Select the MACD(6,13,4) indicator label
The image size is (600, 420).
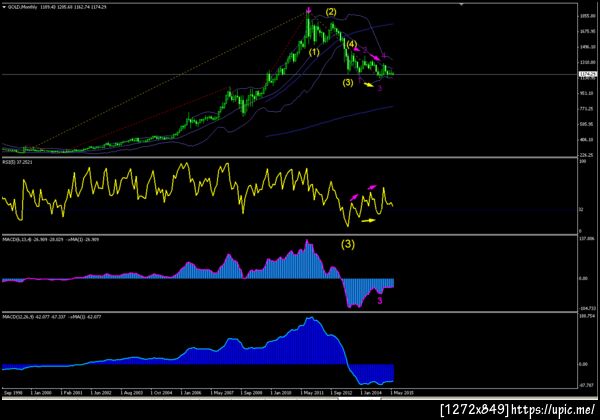[51, 239]
